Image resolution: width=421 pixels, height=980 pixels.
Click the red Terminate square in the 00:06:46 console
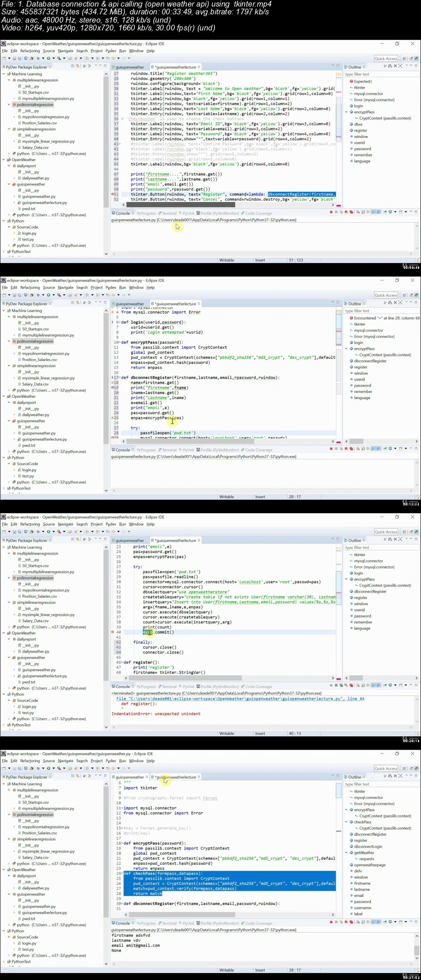click(331, 212)
